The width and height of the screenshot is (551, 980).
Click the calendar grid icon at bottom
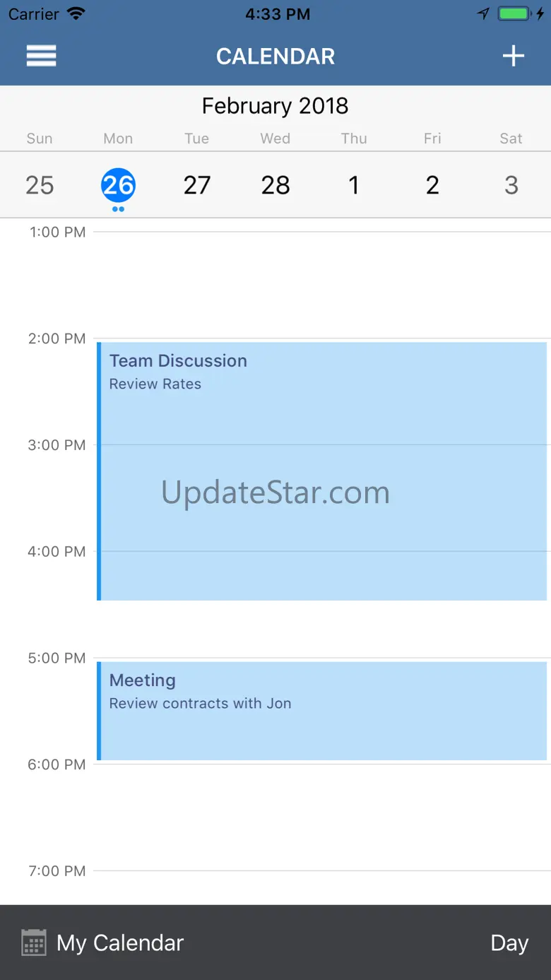pos(34,943)
